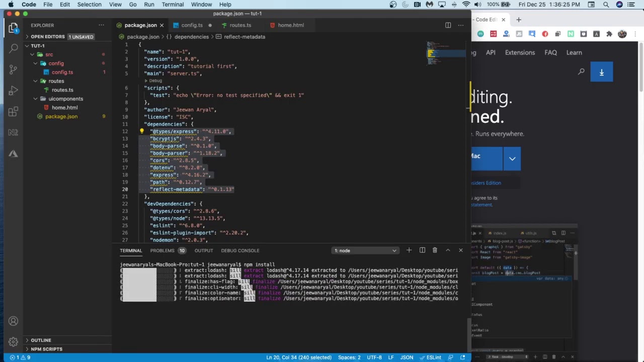This screenshot has height=362, width=644.
Task: Click the FAQ link on the website
Action: click(x=550, y=52)
